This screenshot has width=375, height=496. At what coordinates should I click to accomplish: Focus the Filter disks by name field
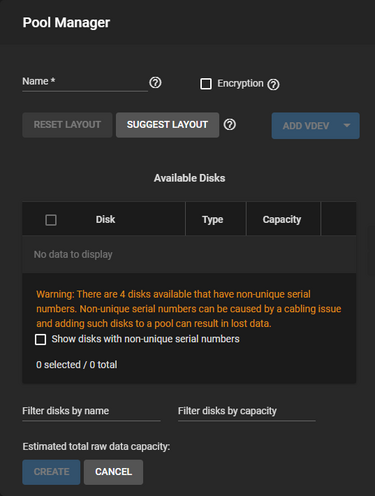click(x=91, y=412)
